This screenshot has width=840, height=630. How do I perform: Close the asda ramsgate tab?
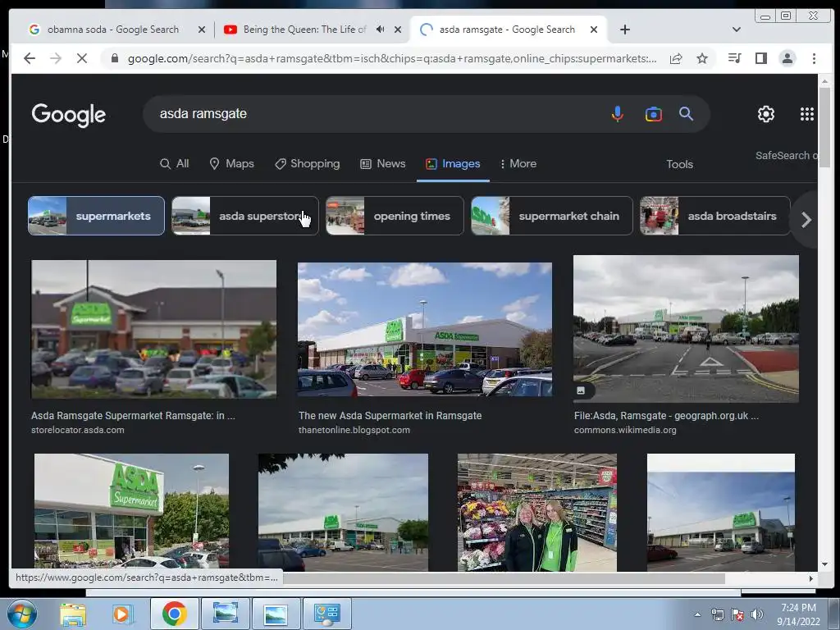pyautogui.click(x=594, y=30)
